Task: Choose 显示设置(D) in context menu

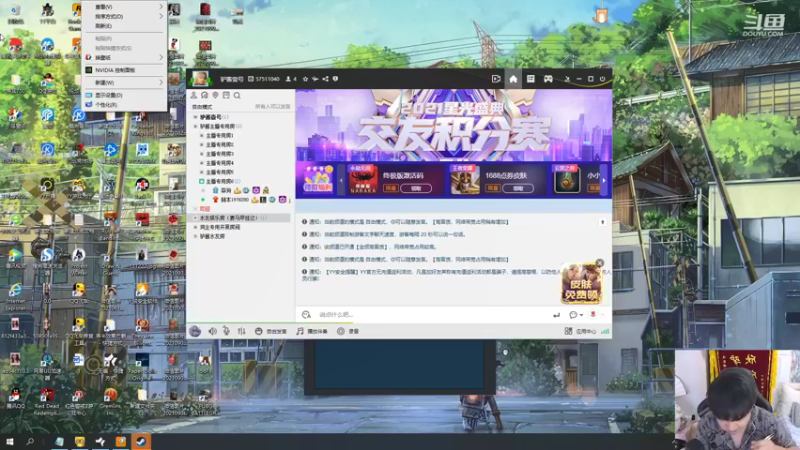Action: click(x=124, y=95)
